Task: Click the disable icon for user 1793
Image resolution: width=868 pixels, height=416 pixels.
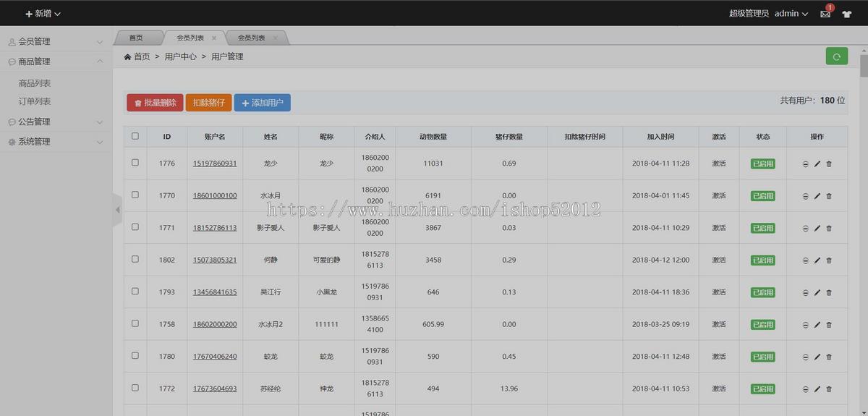Action: pyautogui.click(x=806, y=292)
